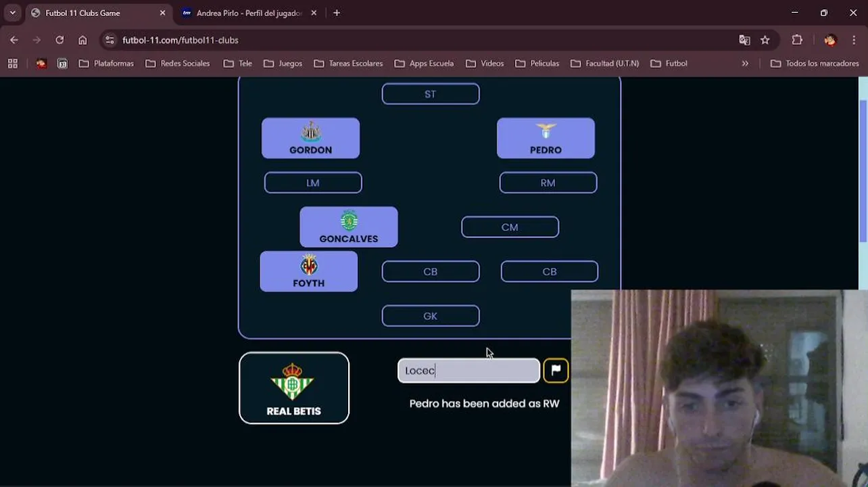This screenshot has width=868, height=487.
Task: Go back to the previous page
Action: point(14,40)
